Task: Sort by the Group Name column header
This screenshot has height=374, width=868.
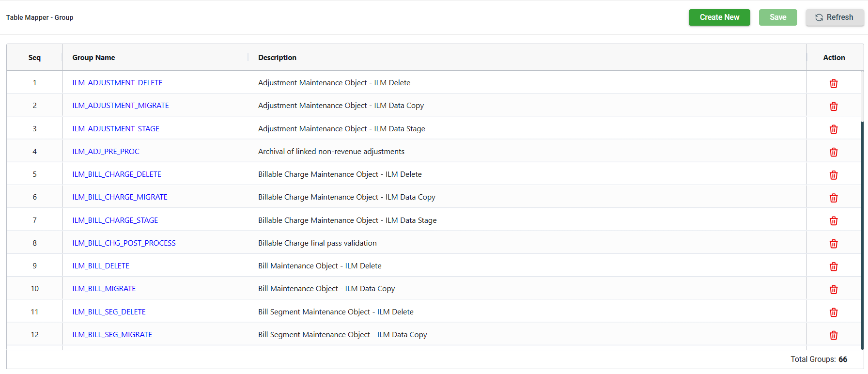Action: pyautogui.click(x=93, y=58)
